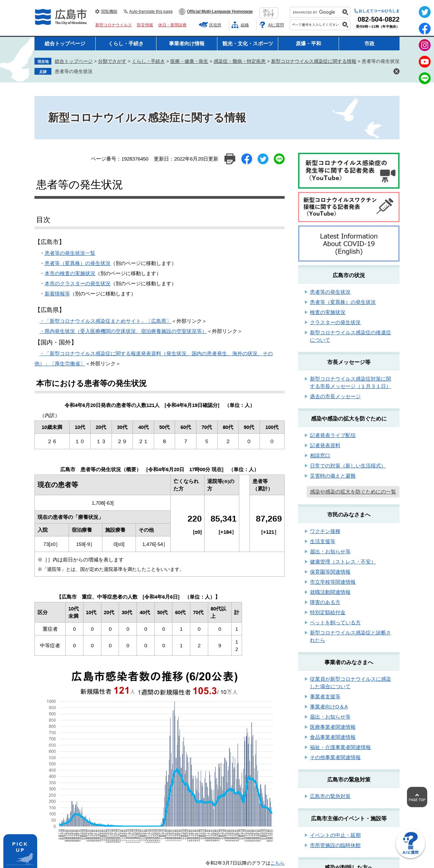Click 休日・夜間診療 red header link

(x=172, y=25)
